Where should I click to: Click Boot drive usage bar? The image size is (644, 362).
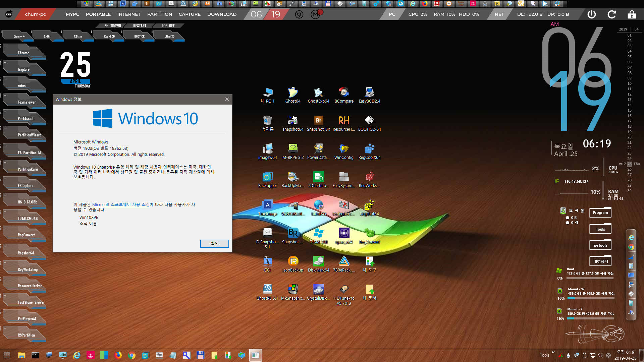[x=590, y=278]
